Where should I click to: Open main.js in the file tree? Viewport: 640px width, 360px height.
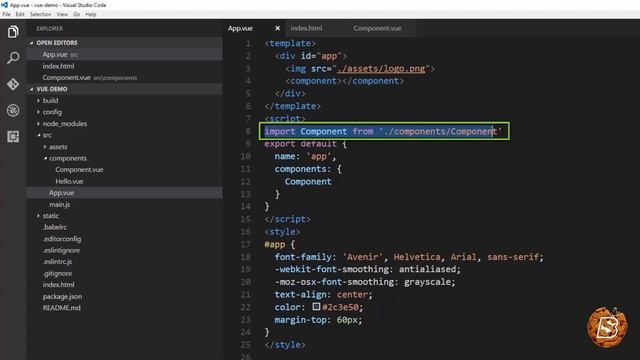(60, 204)
